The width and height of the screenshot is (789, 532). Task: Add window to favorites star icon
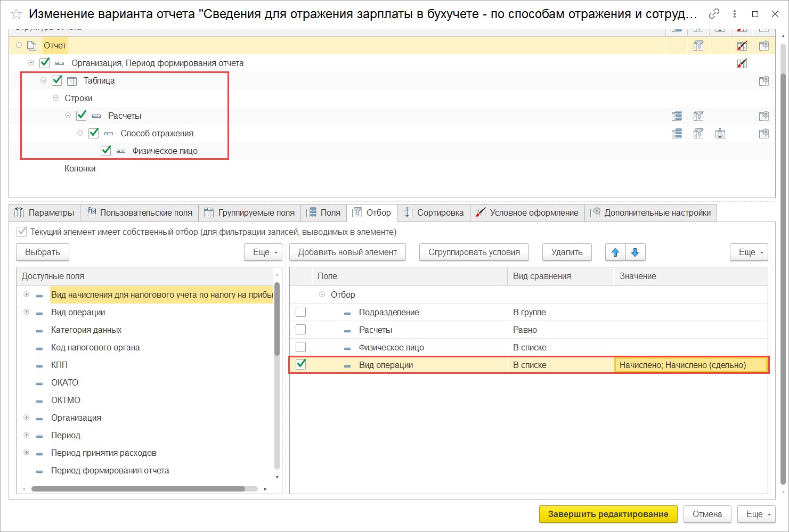pos(16,14)
